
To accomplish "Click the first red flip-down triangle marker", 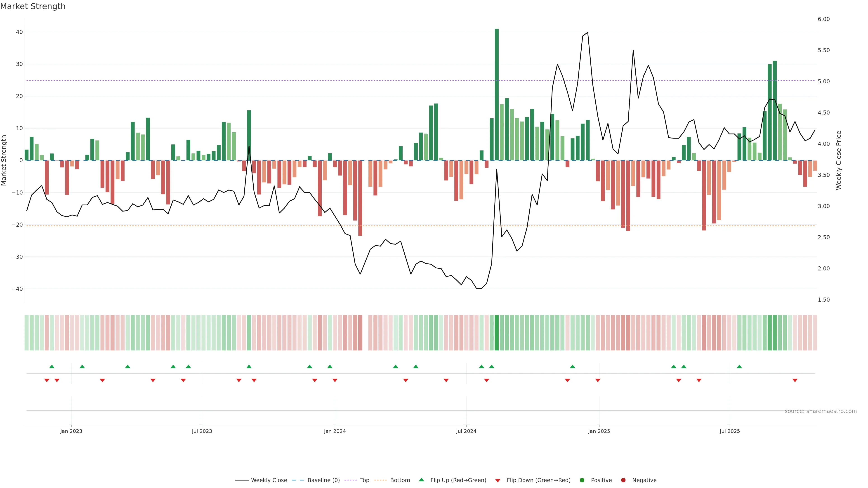I will pyautogui.click(x=47, y=380).
